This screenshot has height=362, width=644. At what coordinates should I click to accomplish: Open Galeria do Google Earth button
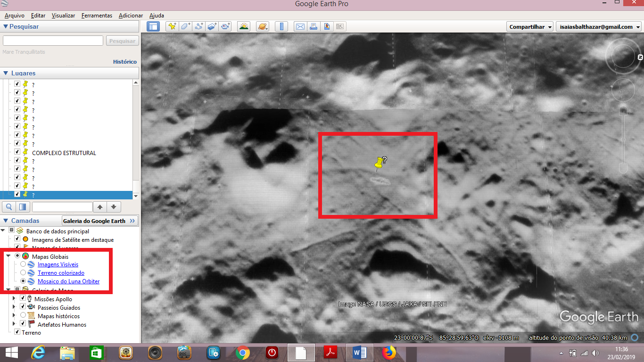99,221
